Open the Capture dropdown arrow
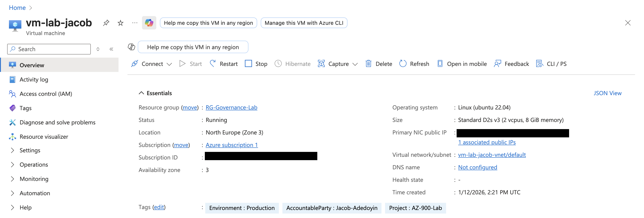The height and width of the screenshot is (218, 644). 355,64
